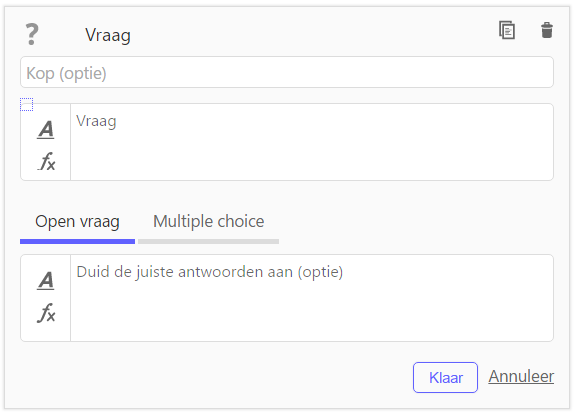Delete the question using the trash icon

547,30
